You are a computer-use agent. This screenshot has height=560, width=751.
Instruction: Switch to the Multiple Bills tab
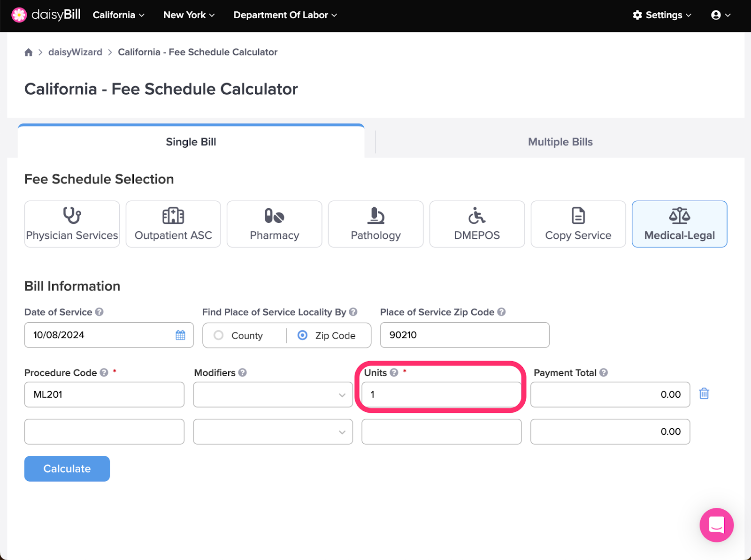[560, 142]
